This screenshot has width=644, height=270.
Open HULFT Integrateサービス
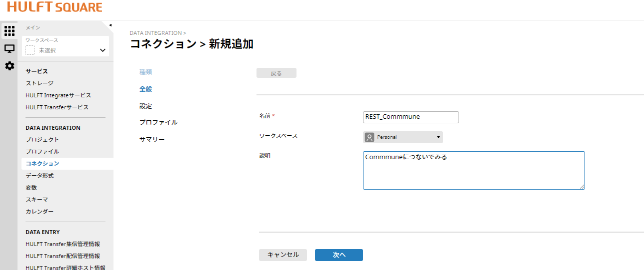pos(58,95)
